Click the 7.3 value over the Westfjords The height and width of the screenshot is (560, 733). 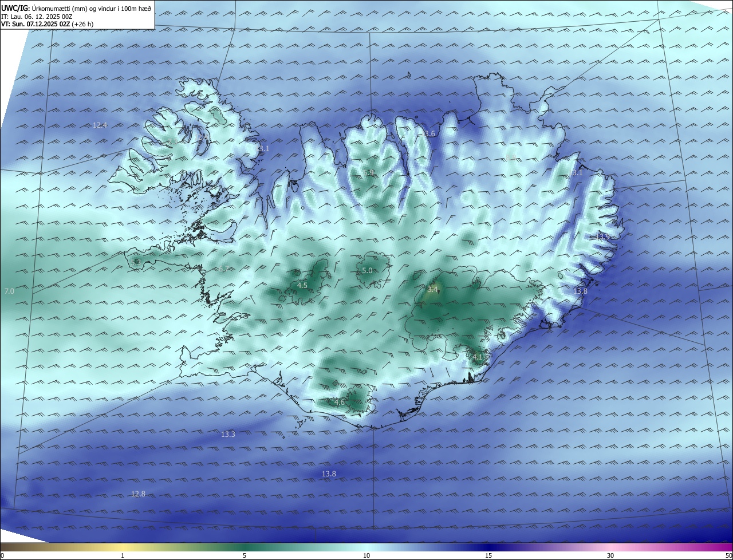point(173,141)
